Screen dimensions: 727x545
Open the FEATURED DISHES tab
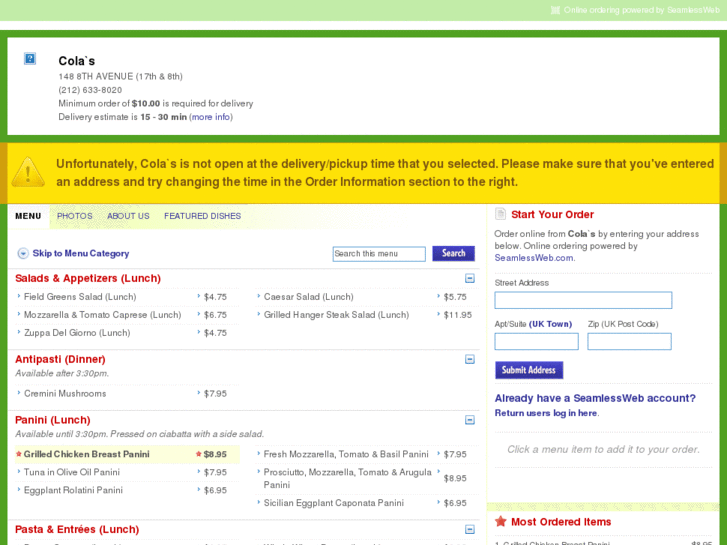[x=203, y=216]
